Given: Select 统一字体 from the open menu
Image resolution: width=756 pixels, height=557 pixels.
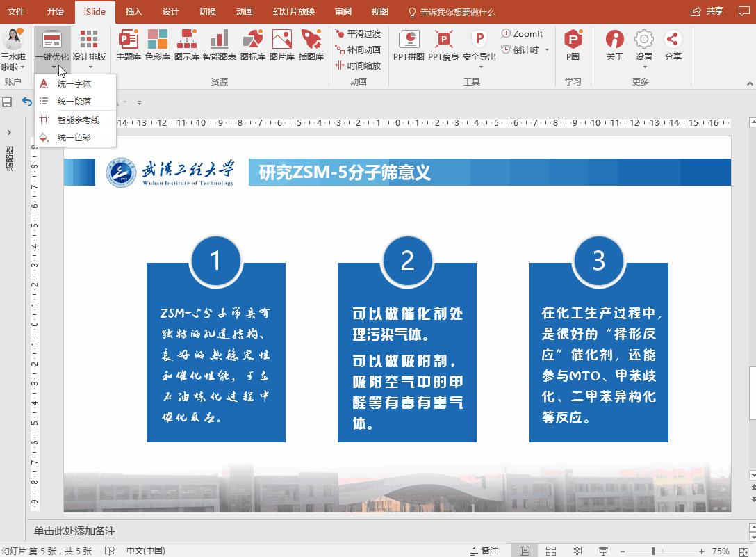Looking at the screenshot, I should click(x=74, y=83).
